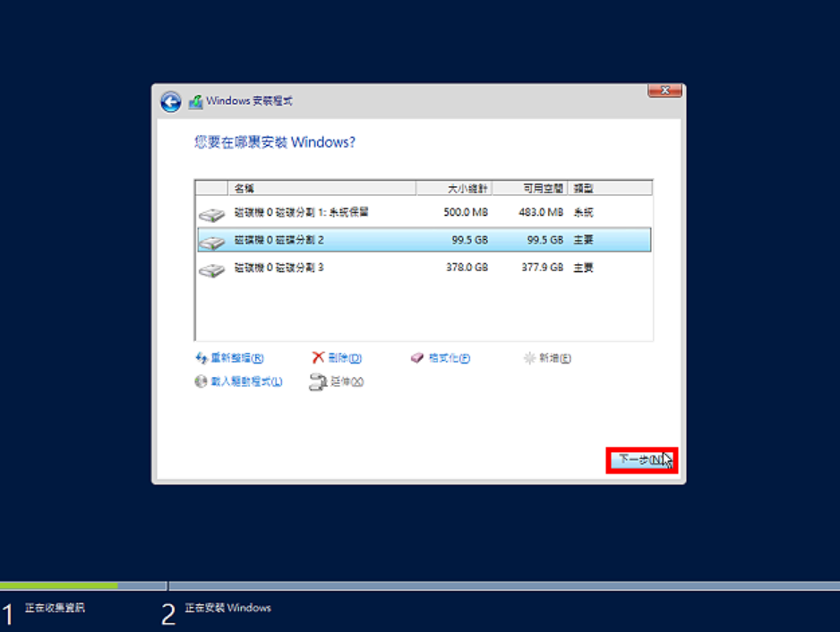Screen dimensions: 840x632
Task: Click 378.0 GB total size cell
Action: click(x=467, y=268)
